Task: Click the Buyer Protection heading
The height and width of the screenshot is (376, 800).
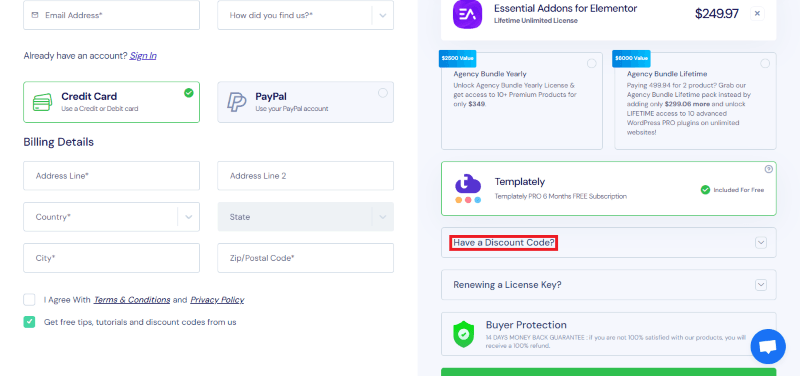Action: tap(526, 325)
